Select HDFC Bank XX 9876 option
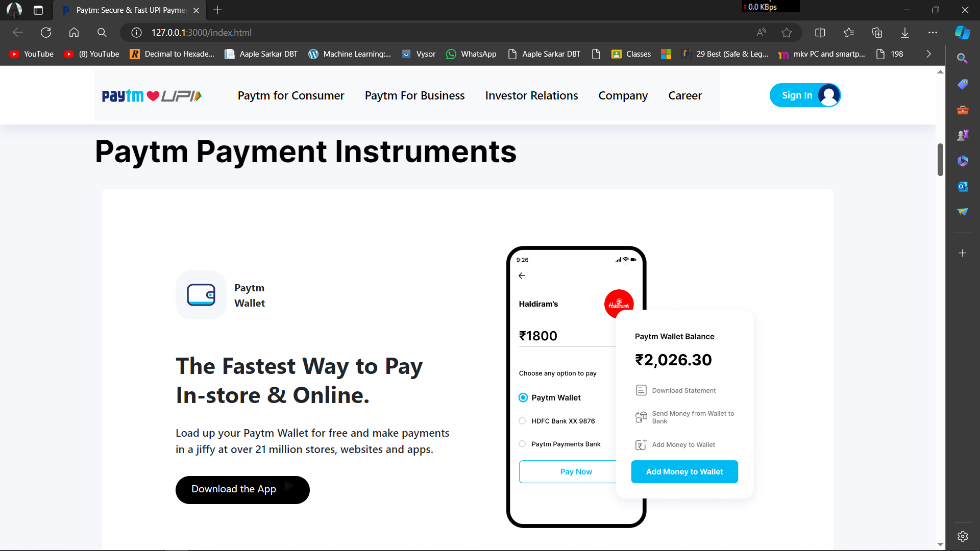This screenshot has width=980, height=551. 522,421
